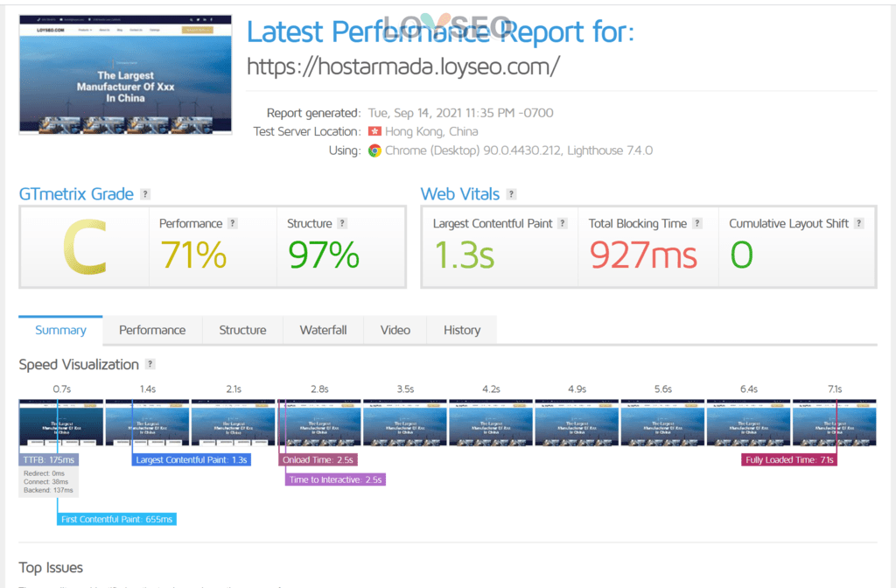Open the Structure tab
This screenshot has height=588, width=896.
click(243, 330)
